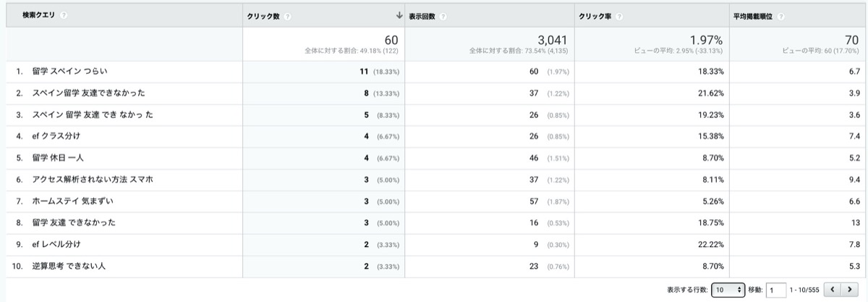This screenshot has width=868, height=302.
Task: Click clicks value 11 (18.33%)
Action: 379,71
